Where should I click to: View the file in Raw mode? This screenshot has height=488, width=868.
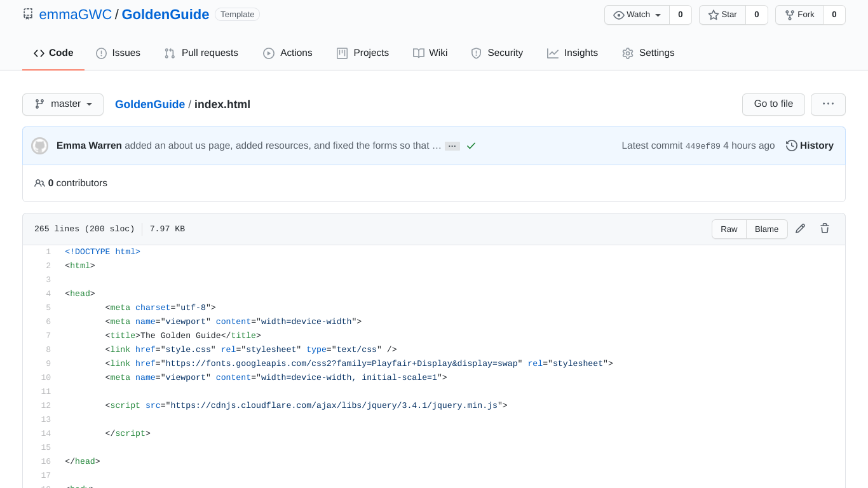point(729,229)
